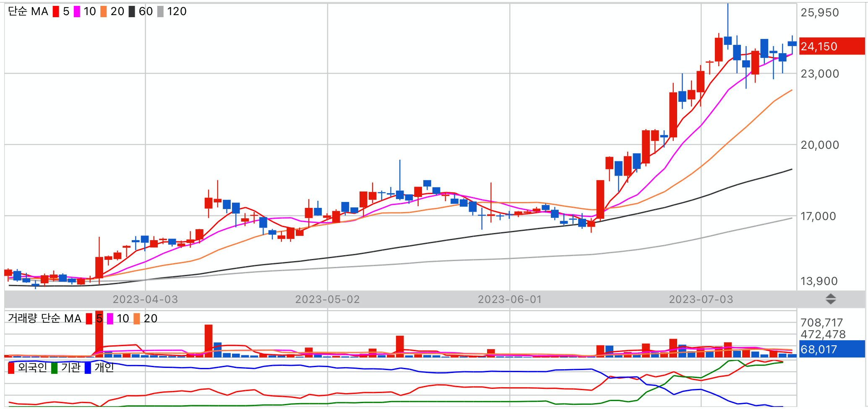Click the red 외국인 legend swatch
This screenshot has height=409, width=868.
click(11, 368)
